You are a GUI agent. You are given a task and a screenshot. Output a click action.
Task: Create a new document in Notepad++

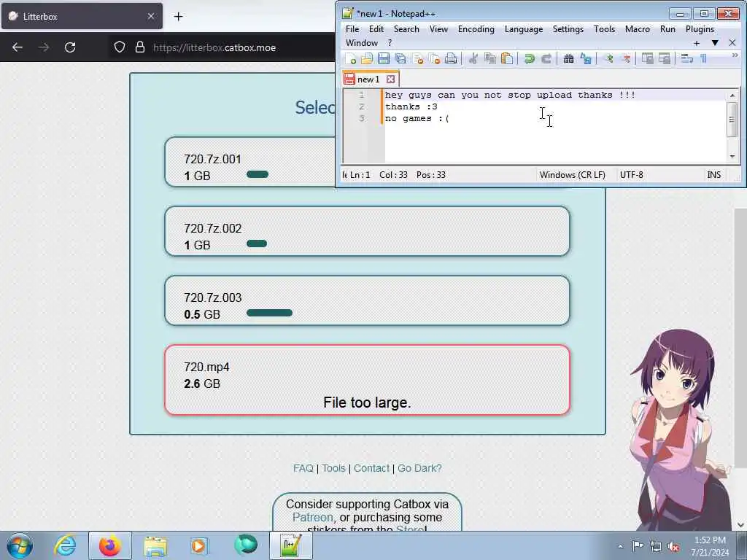[351, 58]
